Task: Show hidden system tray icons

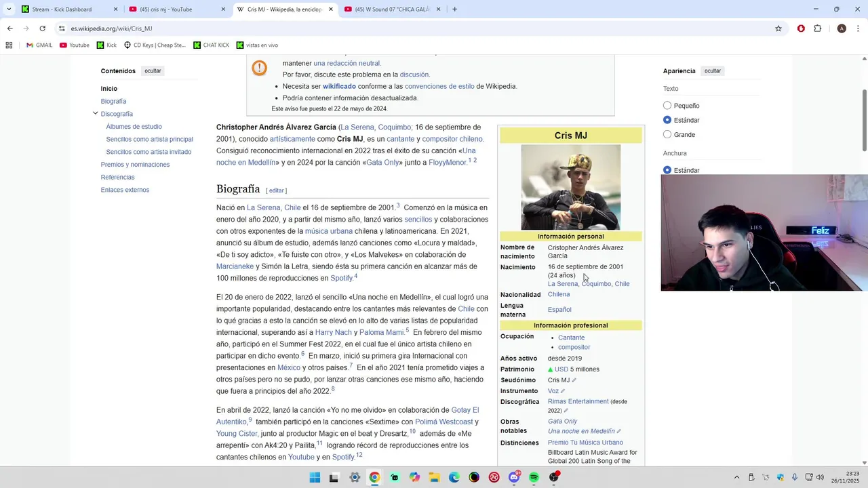Action: click(x=737, y=477)
